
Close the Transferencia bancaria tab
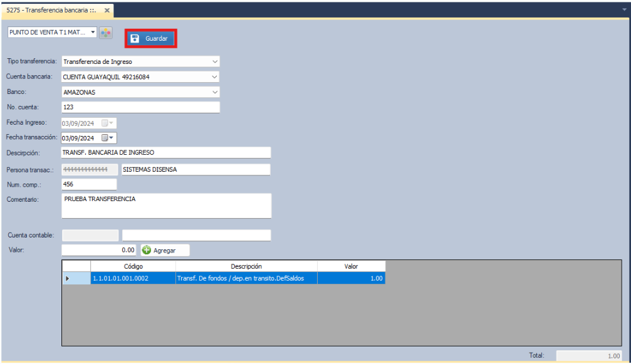point(107,11)
